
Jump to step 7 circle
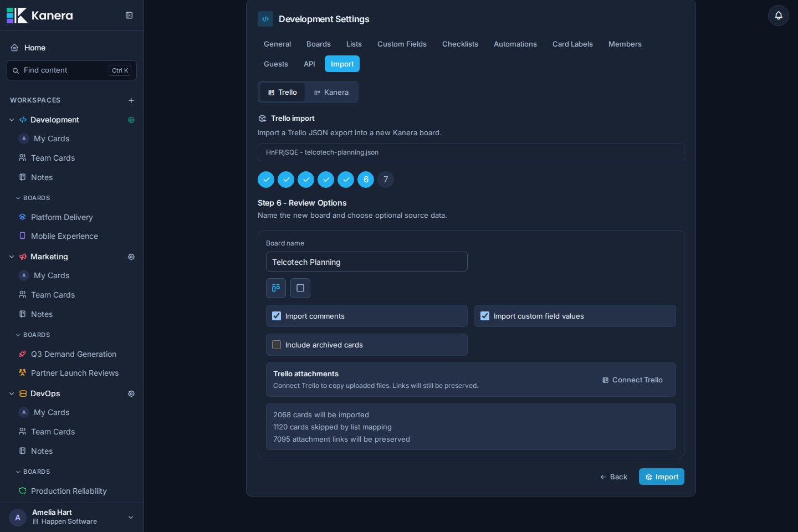[386, 180]
